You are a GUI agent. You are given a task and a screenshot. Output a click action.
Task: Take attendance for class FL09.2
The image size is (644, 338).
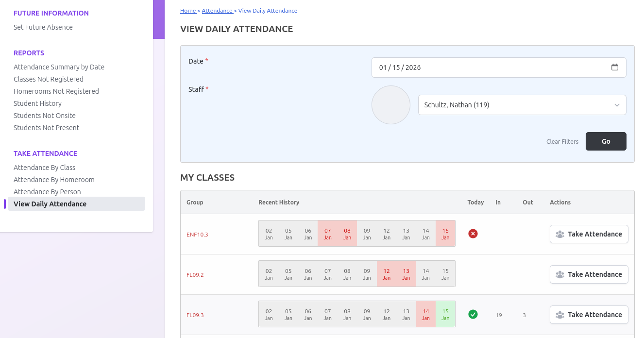click(x=589, y=274)
